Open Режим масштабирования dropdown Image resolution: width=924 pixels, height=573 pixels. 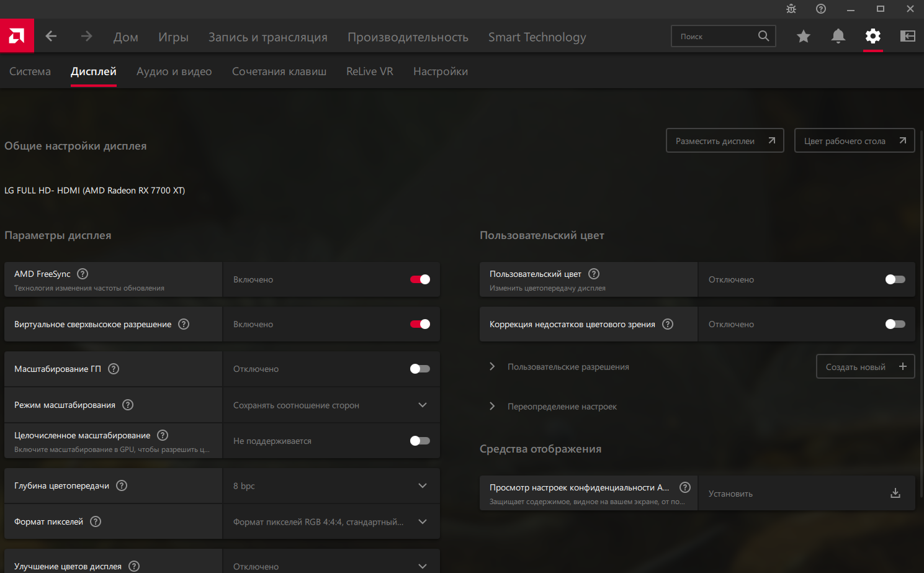(331, 405)
